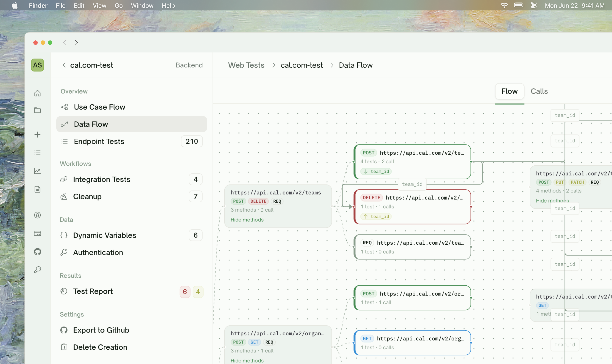
Task: Switch to the Calls tab
Action: [539, 91]
